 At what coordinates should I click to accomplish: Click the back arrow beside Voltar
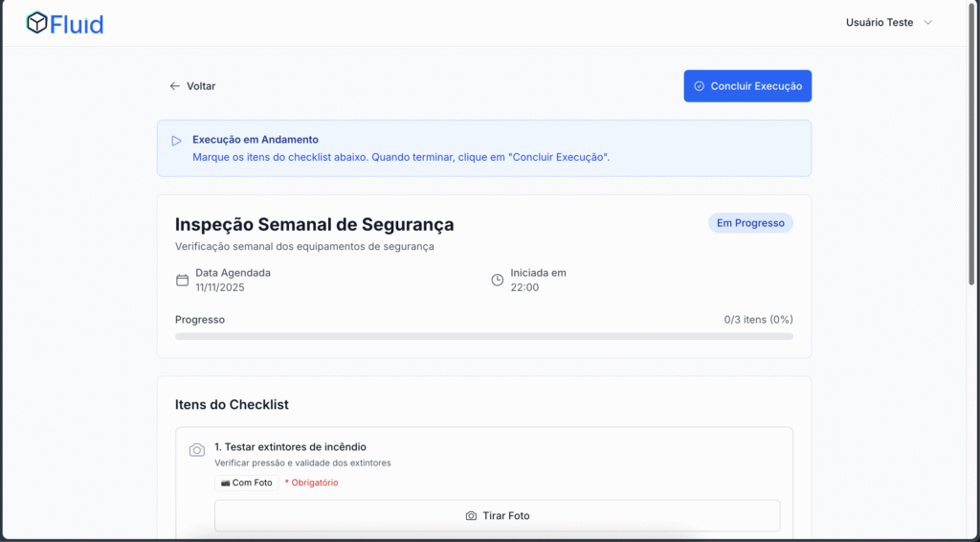click(174, 86)
